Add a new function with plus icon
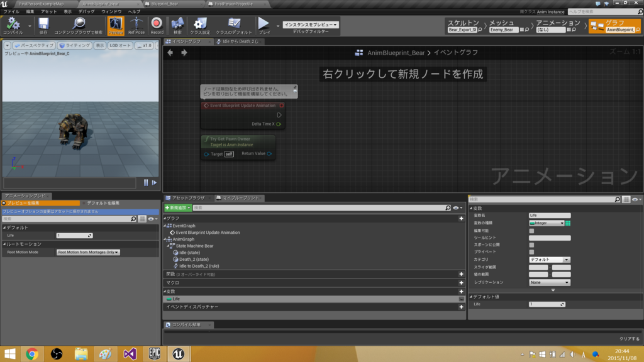 tap(461, 274)
